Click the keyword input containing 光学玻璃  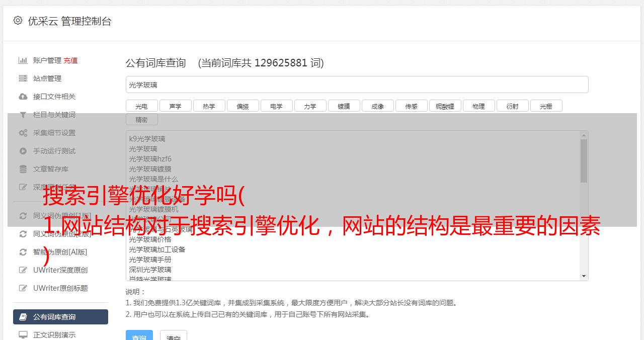[x=357, y=84]
